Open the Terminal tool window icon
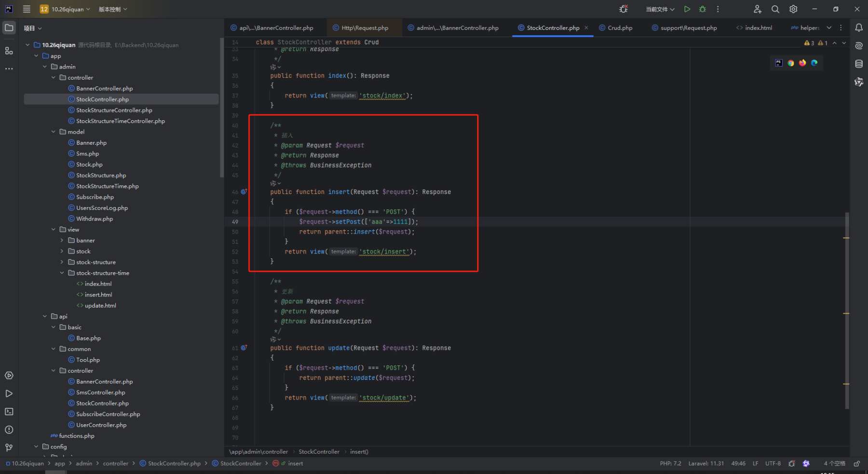This screenshot has height=474, width=868. (9, 412)
